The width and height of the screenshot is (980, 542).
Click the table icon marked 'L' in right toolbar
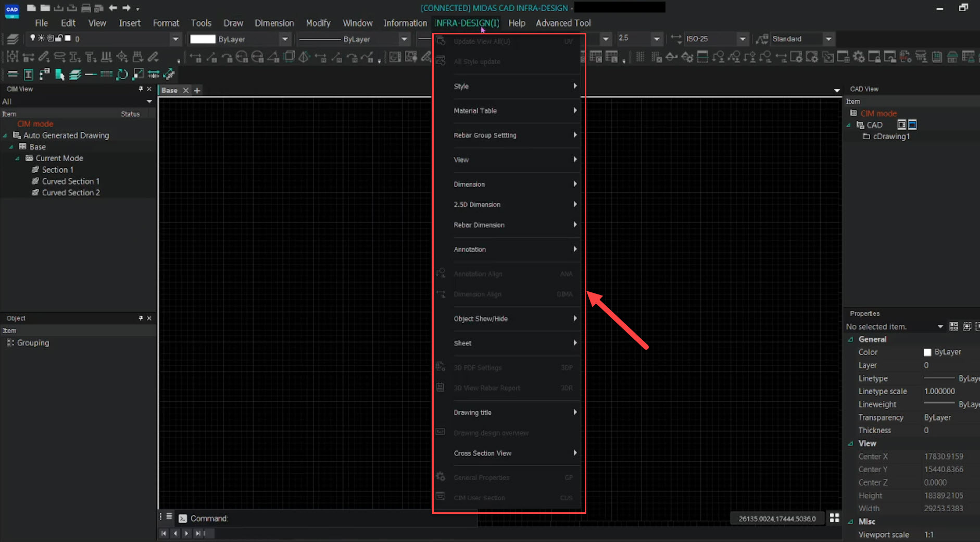click(x=611, y=57)
